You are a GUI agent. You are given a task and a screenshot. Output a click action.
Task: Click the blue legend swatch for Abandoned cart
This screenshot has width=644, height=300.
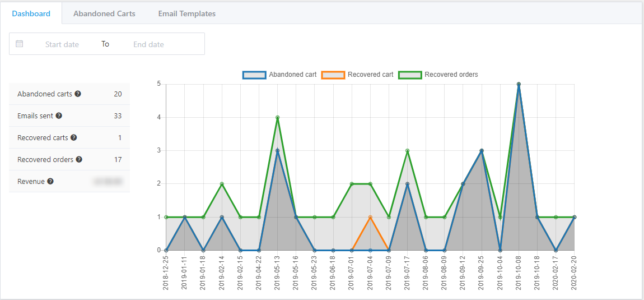coord(254,75)
